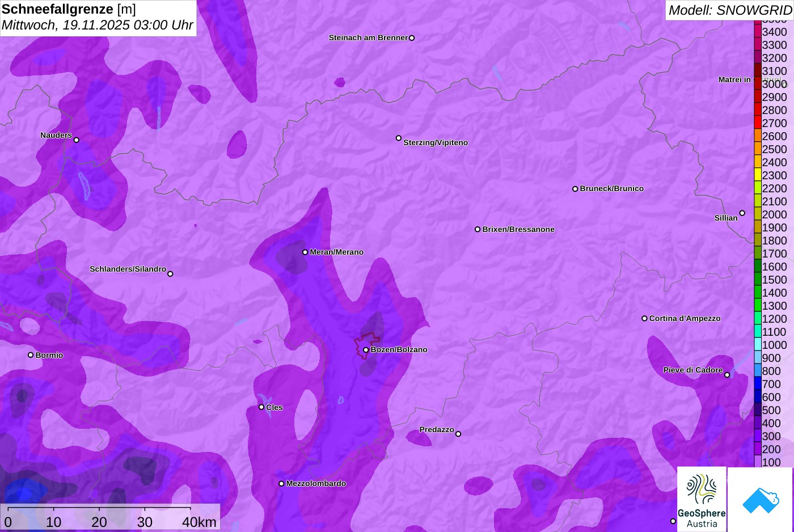Click the legend value "800"
Screen dimensions: 794x532
[771, 371]
